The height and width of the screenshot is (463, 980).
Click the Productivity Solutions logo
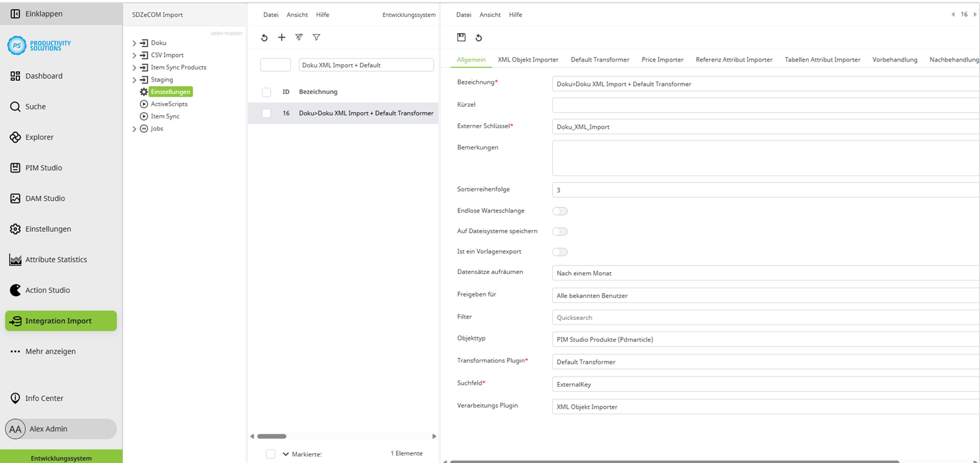click(39, 45)
